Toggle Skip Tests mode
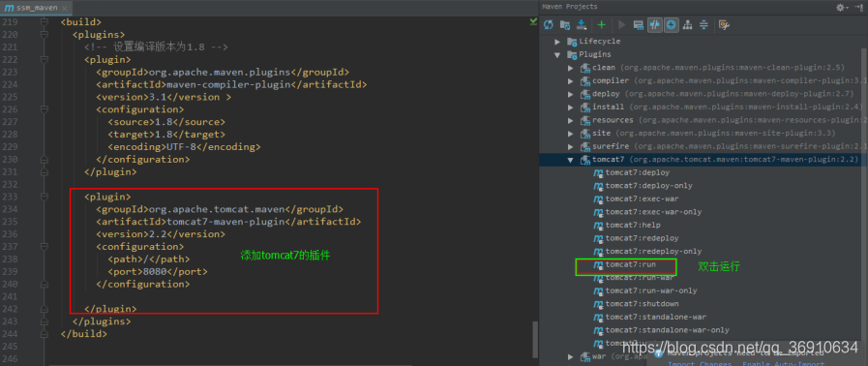868x366 pixels. [672, 24]
